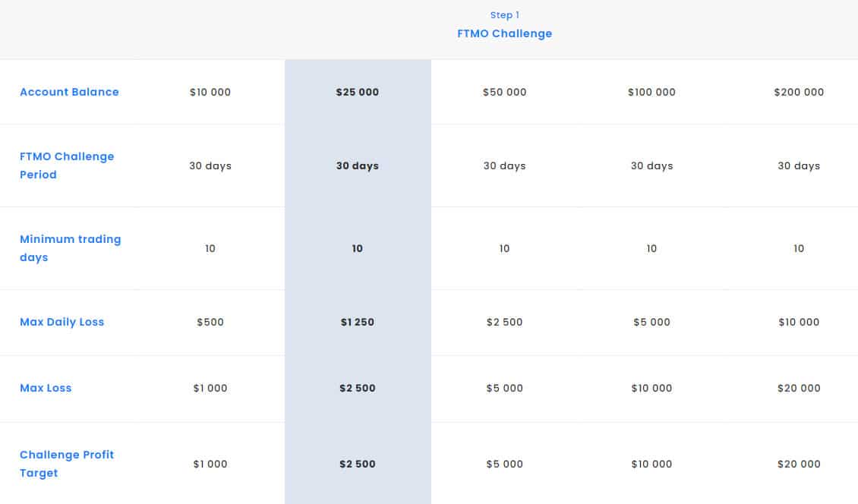
Task: Open the Challenge Profit Target label
Action: pos(67,464)
